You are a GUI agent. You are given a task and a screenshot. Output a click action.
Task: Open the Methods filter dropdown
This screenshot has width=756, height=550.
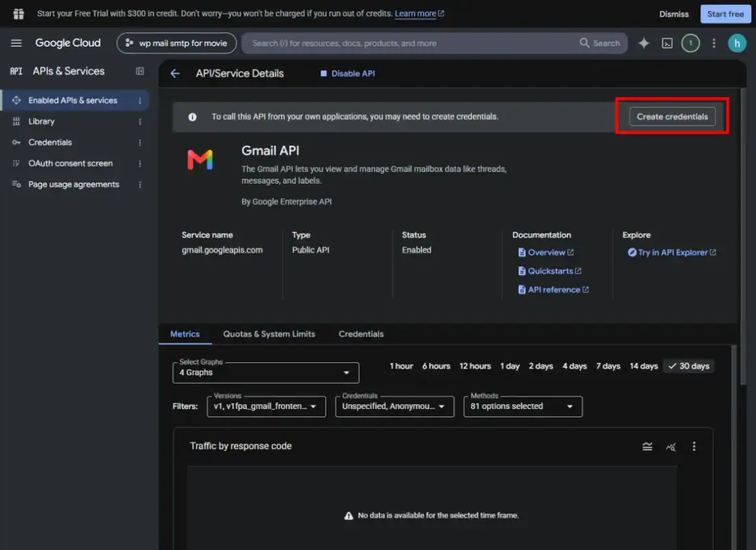(523, 406)
